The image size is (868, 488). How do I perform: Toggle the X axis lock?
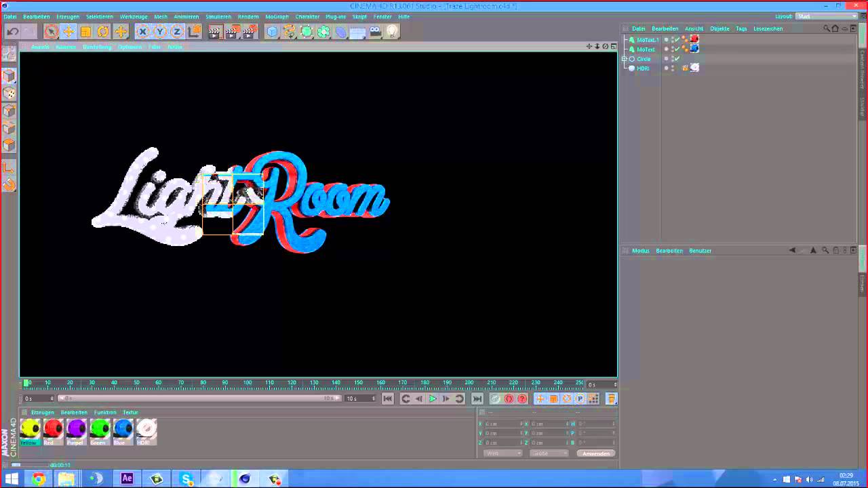point(142,31)
